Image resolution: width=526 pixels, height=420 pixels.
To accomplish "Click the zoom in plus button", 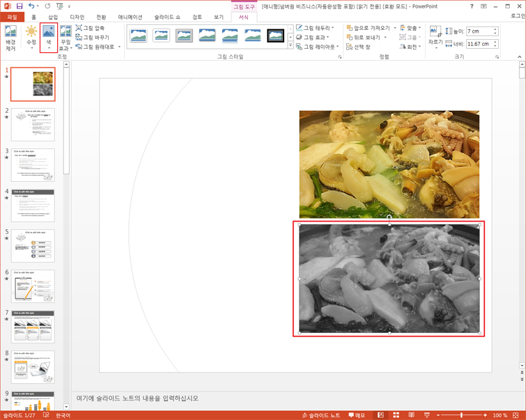I will (485, 415).
